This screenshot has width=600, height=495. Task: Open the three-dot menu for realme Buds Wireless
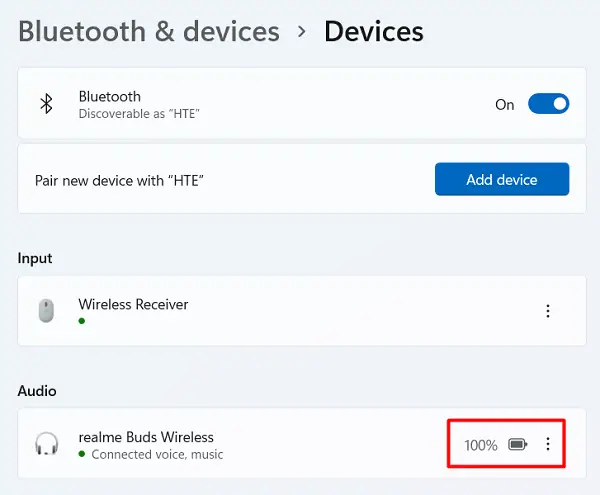[548, 444]
